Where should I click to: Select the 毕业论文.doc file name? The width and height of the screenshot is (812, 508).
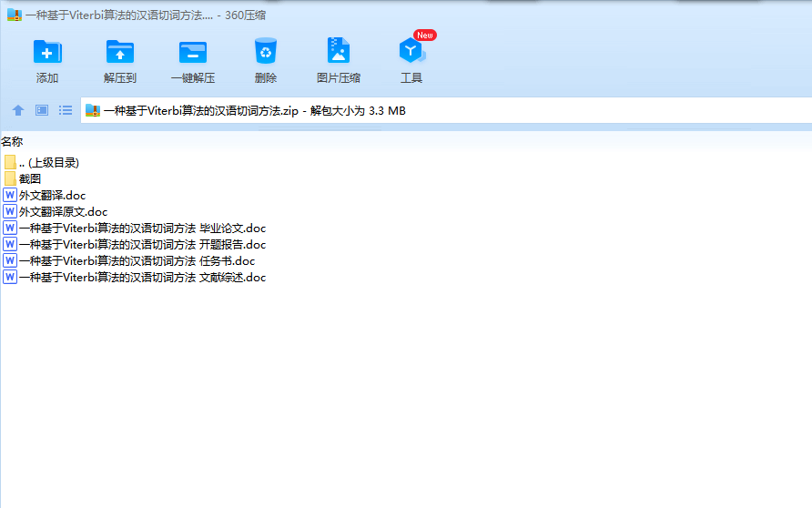pyautogui.click(x=142, y=229)
